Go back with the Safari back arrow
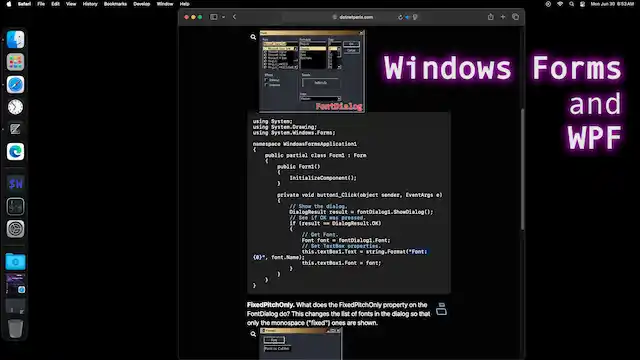This screenshot has width=640, height=360. pyautogui.click(x=234, y=17)
